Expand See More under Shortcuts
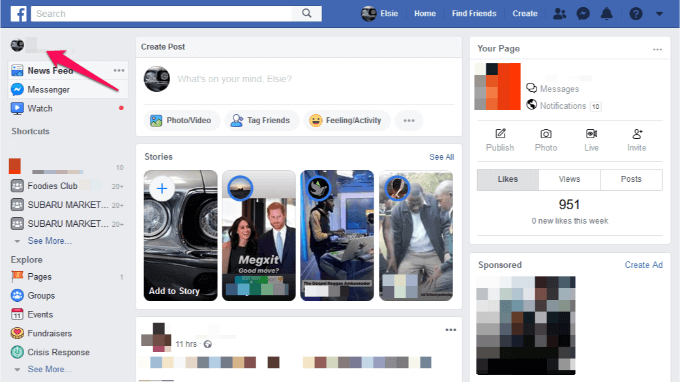The image size is (680, 382). pos(49,241)
